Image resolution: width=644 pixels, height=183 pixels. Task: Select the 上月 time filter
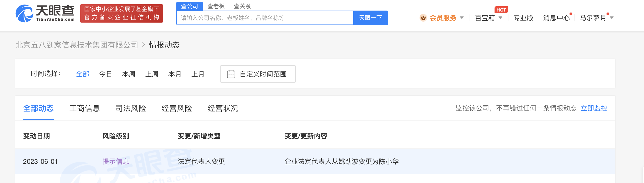point(198,74)
